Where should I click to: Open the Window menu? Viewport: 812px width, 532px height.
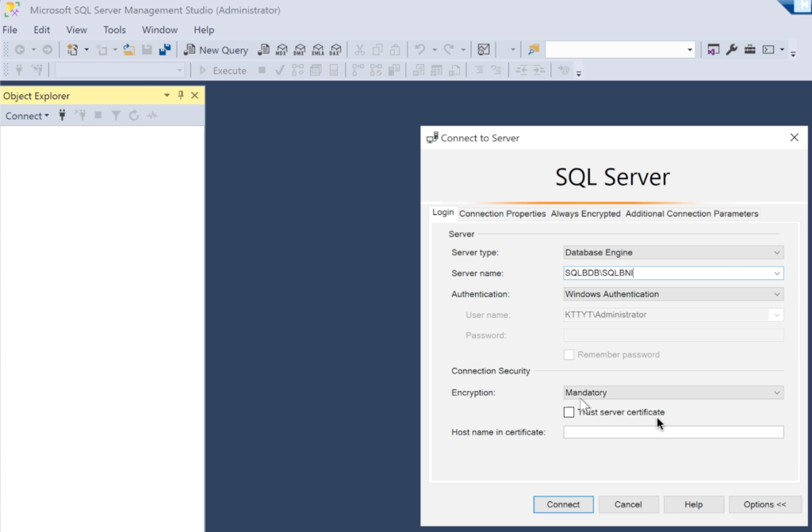pos(160,30)
